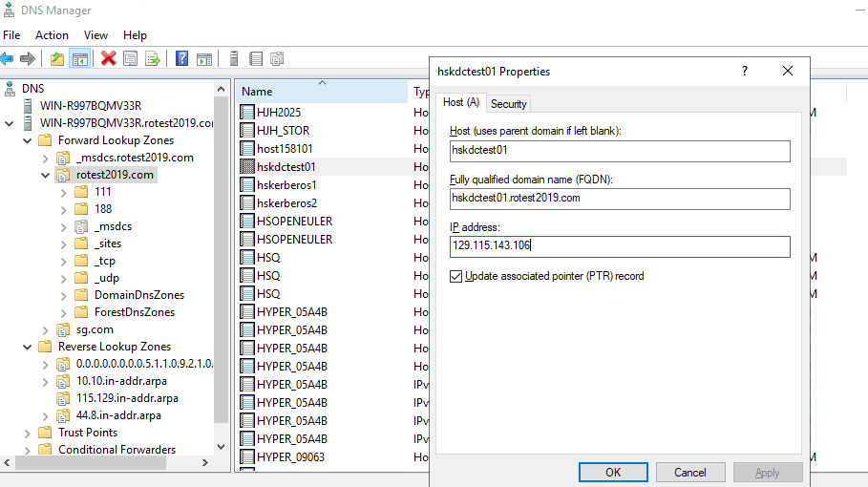Select server WIN-R997BQMV33R in tree
The image size is (868, 487).
click(90, 106)
